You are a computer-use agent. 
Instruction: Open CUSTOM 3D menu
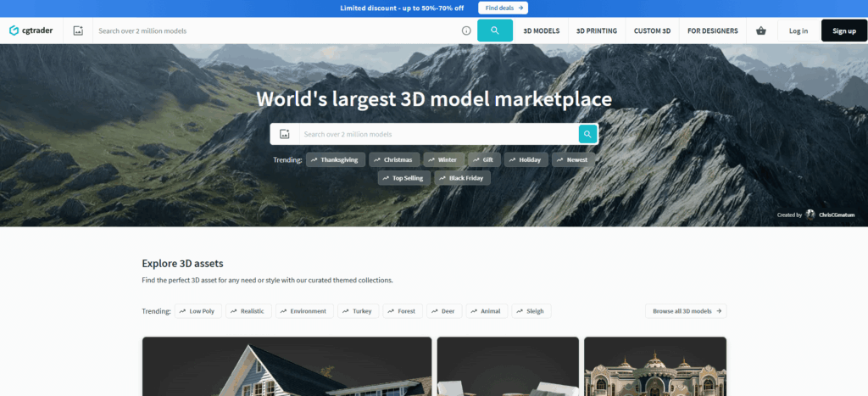click(652, 31)
